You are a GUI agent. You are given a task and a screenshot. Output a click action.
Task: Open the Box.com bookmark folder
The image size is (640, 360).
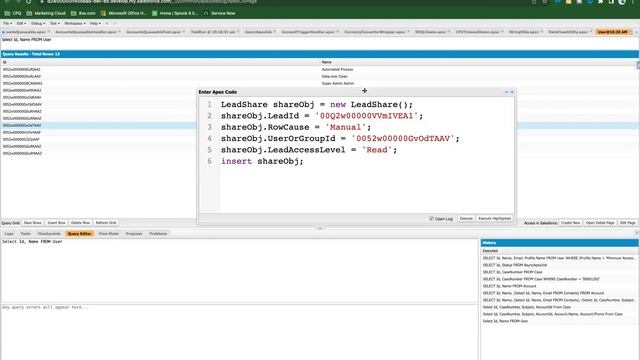point(83,13)
